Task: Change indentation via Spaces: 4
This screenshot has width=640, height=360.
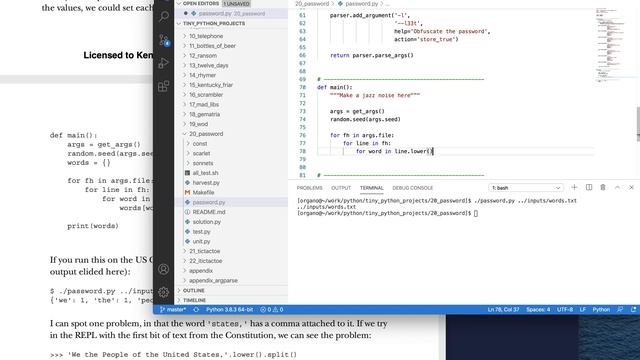Action: pyautogui.click(x=538, y=310)
